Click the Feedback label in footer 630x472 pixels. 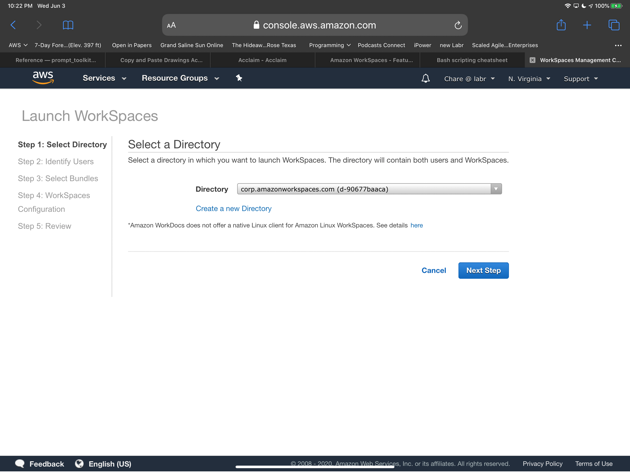pos(47,464)
